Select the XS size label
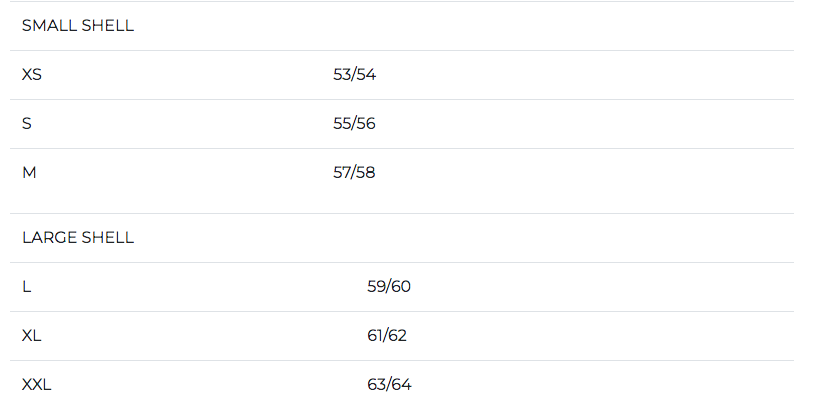 pyautogui.click(x=32, y=74)
